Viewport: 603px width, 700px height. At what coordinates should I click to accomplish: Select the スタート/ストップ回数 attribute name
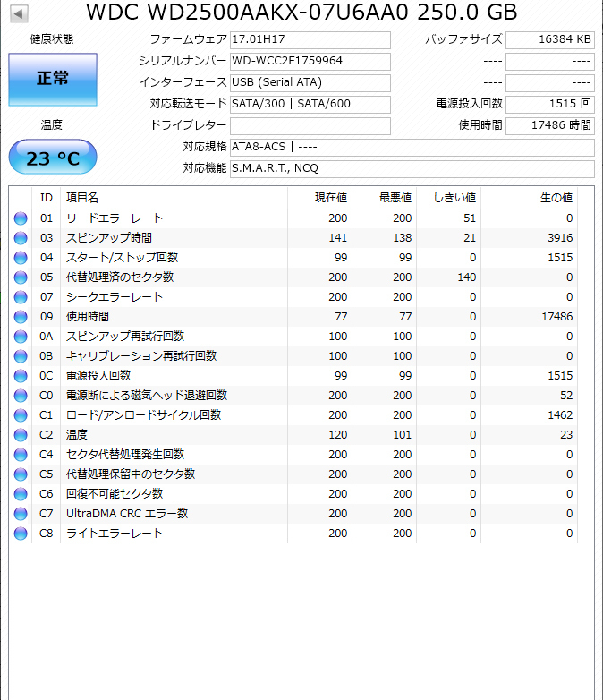(x=123, y=258)
